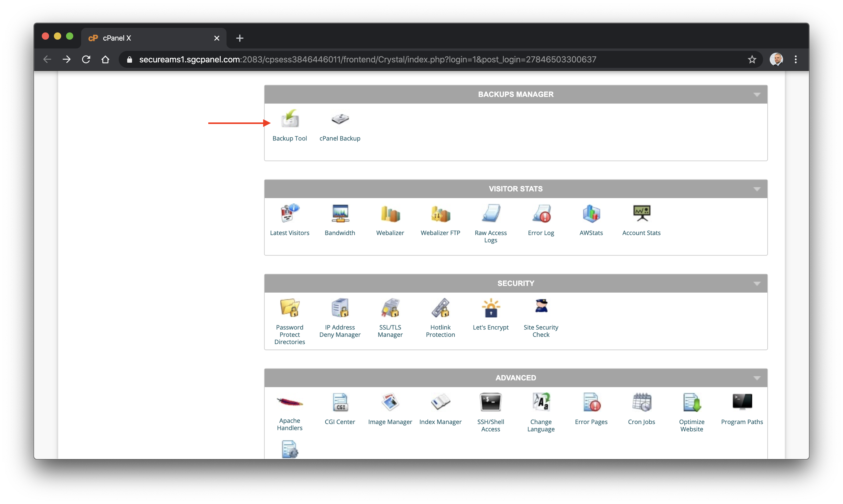Open the Chrome profile avatar
Screen dimensions: 843x504
click(x=776, y=60)
